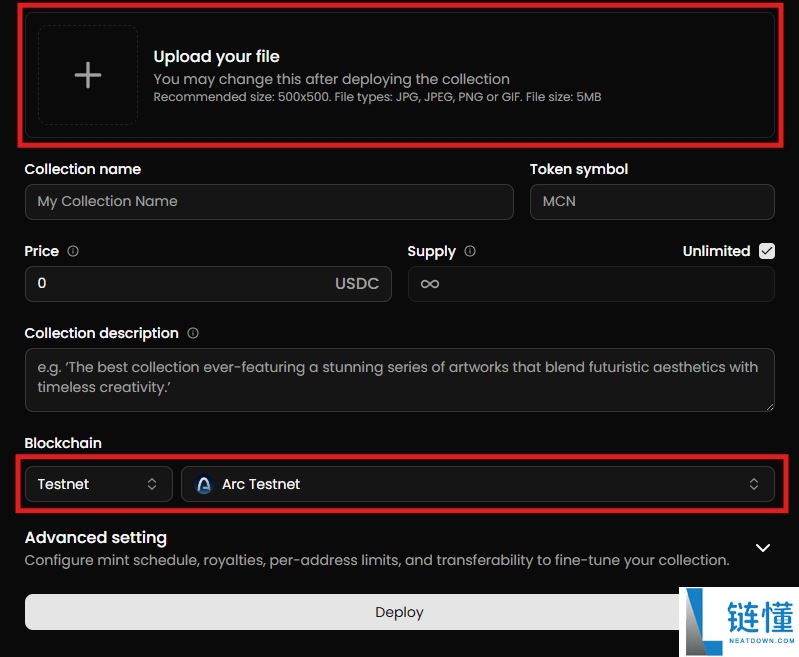This screenshot has width=799, height=657.
Task: Focus the Collection name input field
Action: pyautogui.click(x=268, y=201)
